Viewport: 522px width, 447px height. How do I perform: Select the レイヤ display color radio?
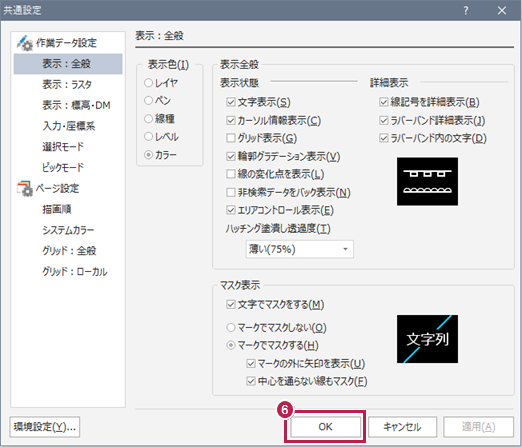point(148,83)
